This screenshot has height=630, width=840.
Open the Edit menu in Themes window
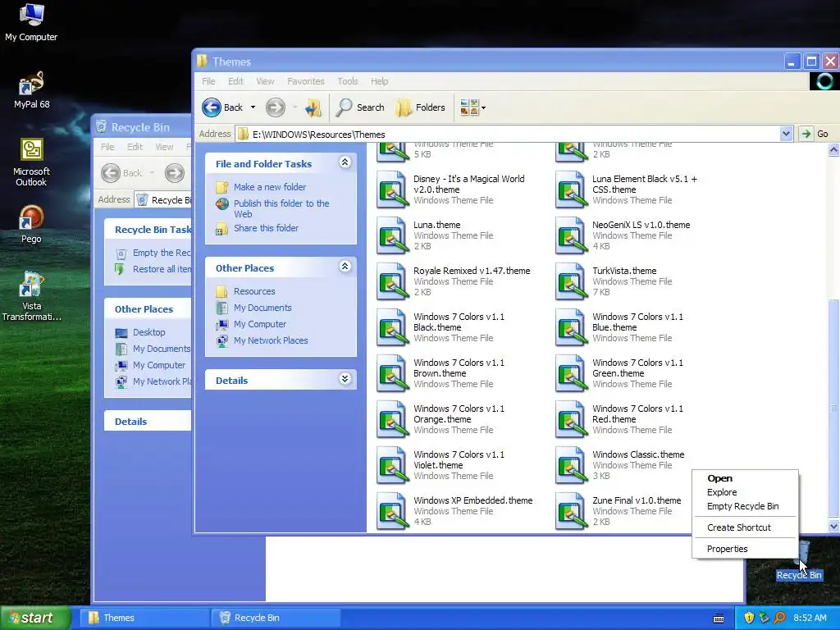pos(235,81)
